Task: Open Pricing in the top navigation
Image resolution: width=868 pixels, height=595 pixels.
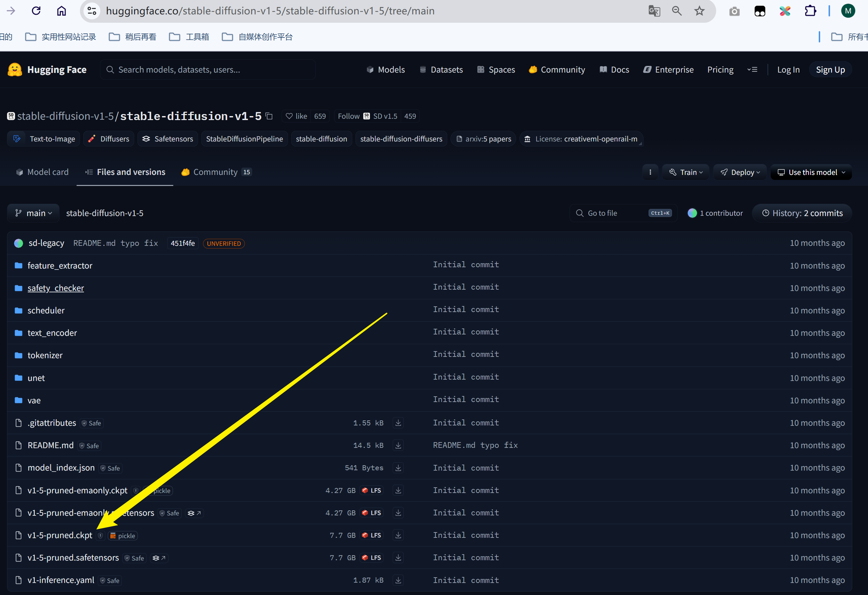Action: pos(720,70)
